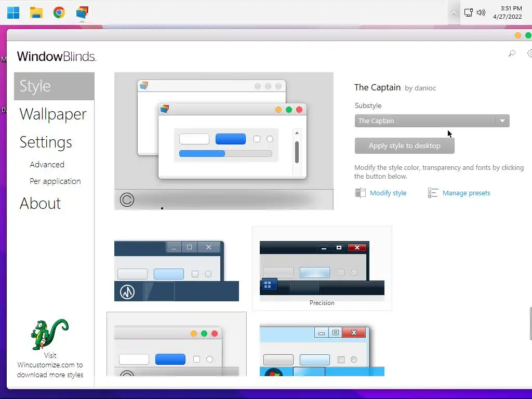Screen dimensions: 532x399
Task: Show hidden system tray icons
Action: click(x=454, y=13)
